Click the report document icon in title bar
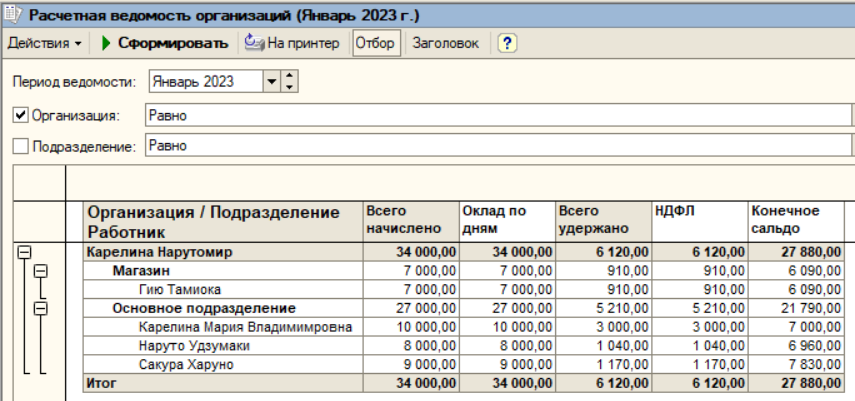The width and height of the screenshot is (855, 401). pos(13,13)
